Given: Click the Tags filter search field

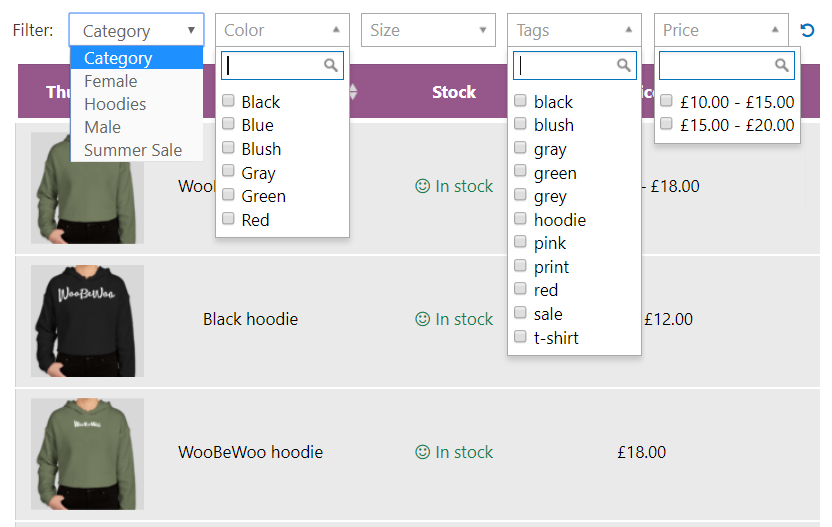Looking at the screenshot, I should click(x=575, y=65).
